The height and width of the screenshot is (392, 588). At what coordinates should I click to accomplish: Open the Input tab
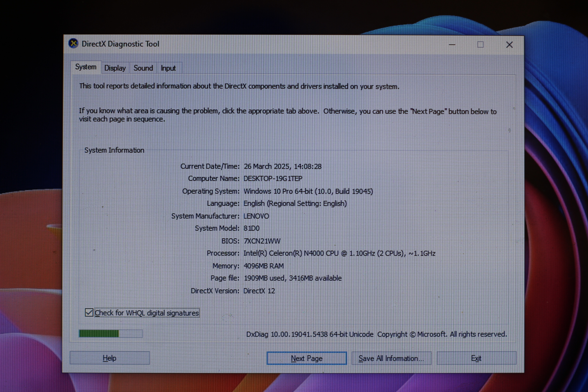168,68
